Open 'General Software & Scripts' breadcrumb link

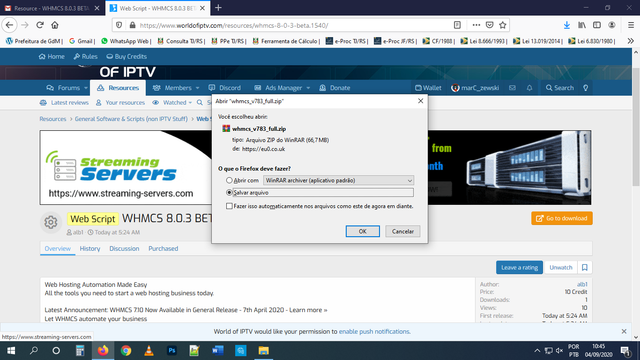point(131,119)
